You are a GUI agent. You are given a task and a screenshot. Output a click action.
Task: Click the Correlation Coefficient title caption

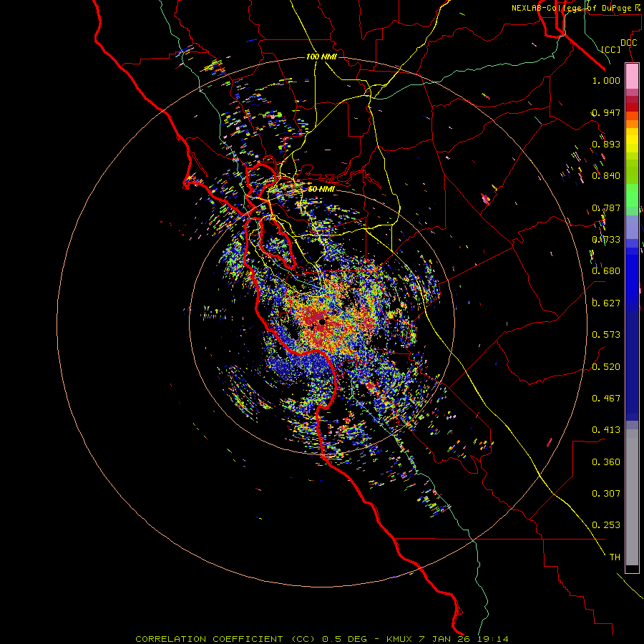321,639
